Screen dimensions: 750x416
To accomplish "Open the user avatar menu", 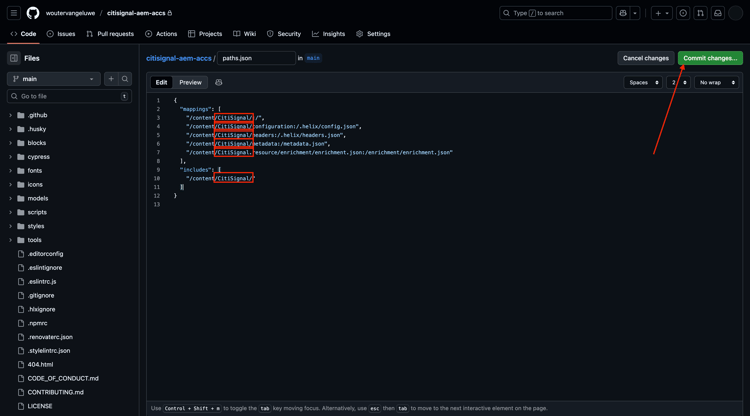I will point(735,13).
